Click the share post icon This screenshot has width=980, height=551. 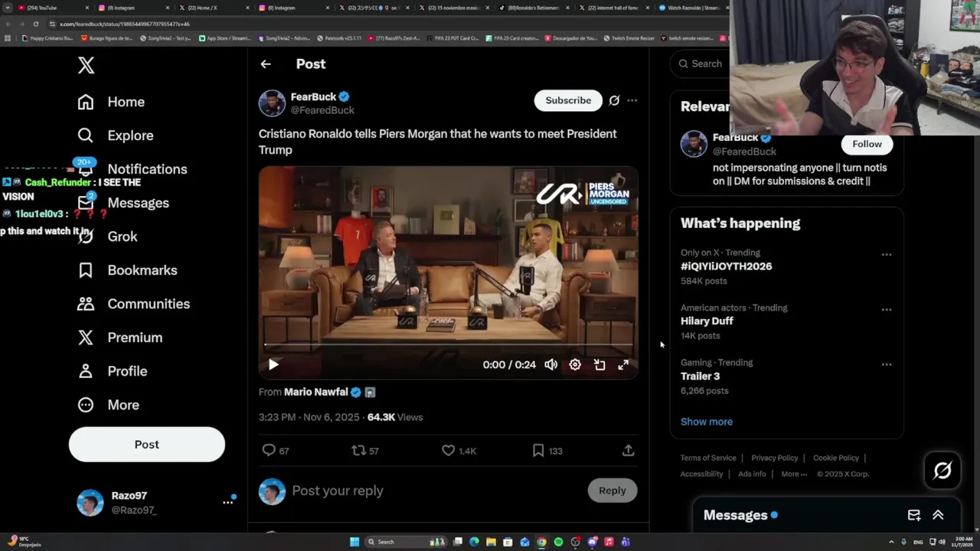pyautogui.click(x=628, y=451)
